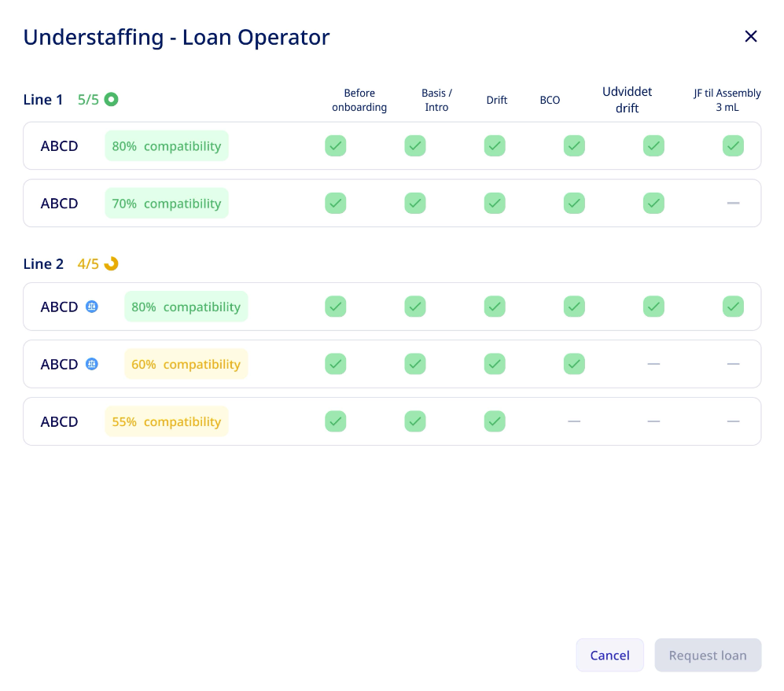784x691 pixels.
Task: Click the Line 1 section label
Action: (43, 100)
